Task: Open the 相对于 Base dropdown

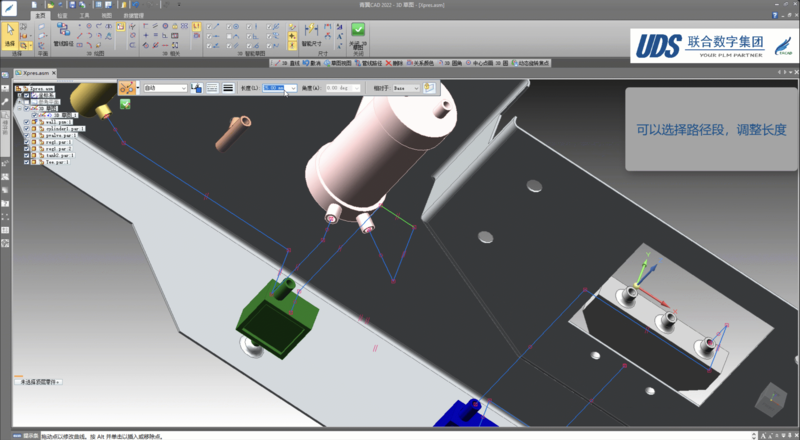Action: pos(405,88)
